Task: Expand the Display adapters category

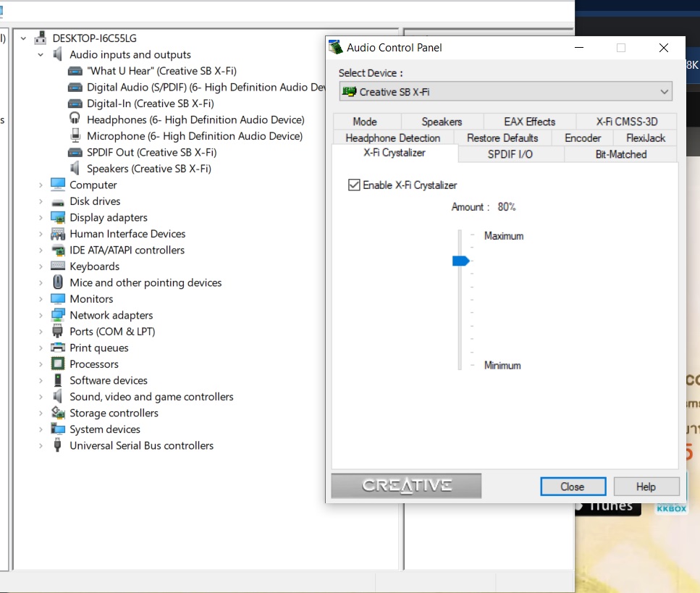Action: 41,217
